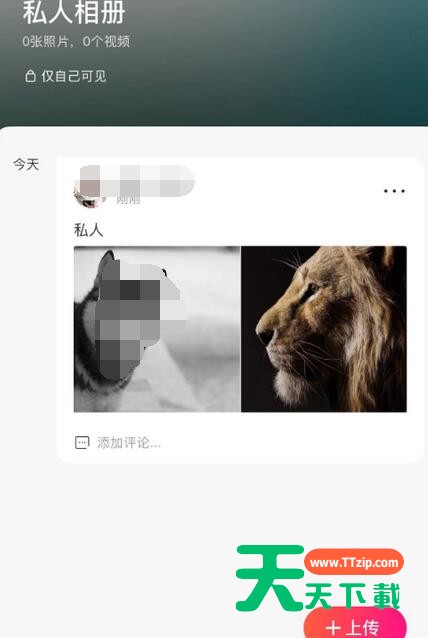This screenshot has height=638, width=428.
Task: Click the lock icon beside 仅自己可见
Action: point(31,76)
